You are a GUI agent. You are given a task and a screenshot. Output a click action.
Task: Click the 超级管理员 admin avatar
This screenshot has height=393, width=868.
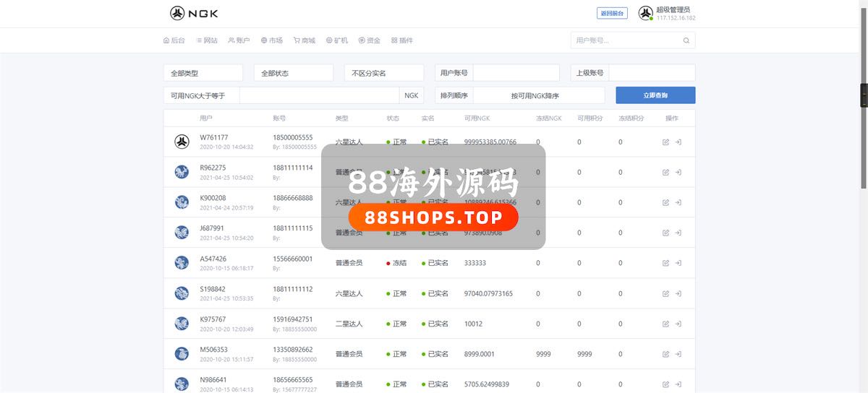[645, 13]
